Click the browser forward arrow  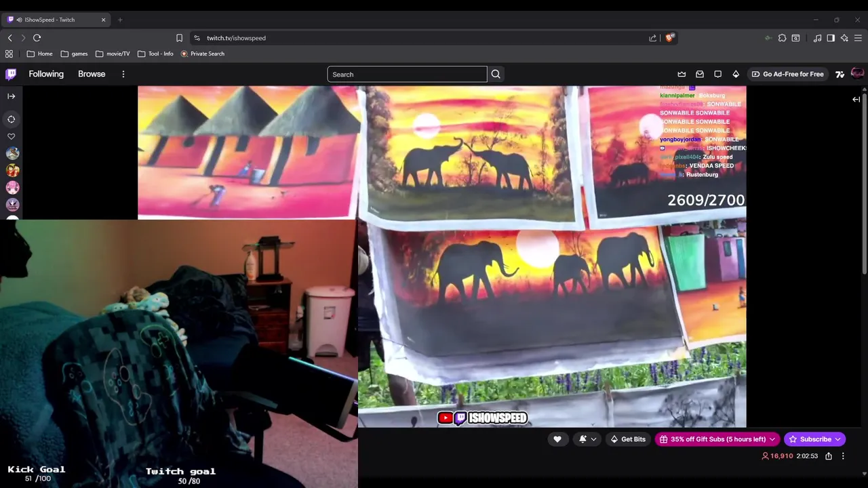click(23, 38)
